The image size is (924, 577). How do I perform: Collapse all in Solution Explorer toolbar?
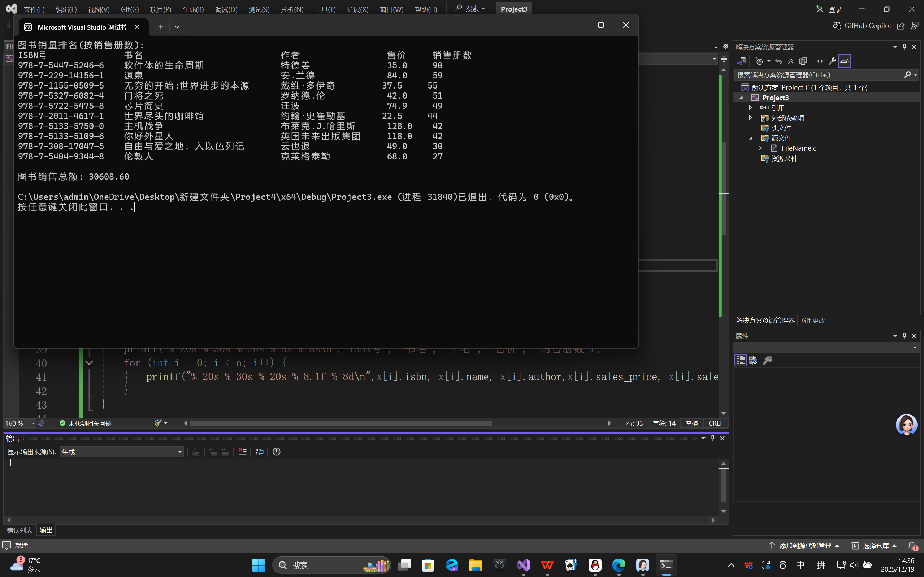(x=790, y=61)
